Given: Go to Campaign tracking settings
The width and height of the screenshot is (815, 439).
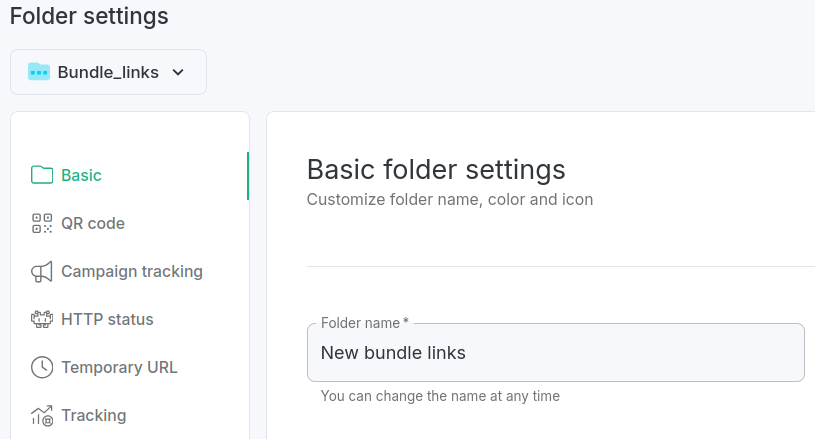Looking at the screenshot, I should tap(131, 271).
